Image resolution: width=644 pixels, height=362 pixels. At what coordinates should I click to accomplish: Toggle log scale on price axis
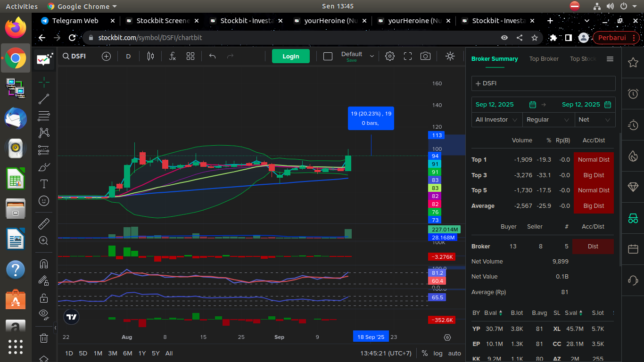tap(438, 353)
